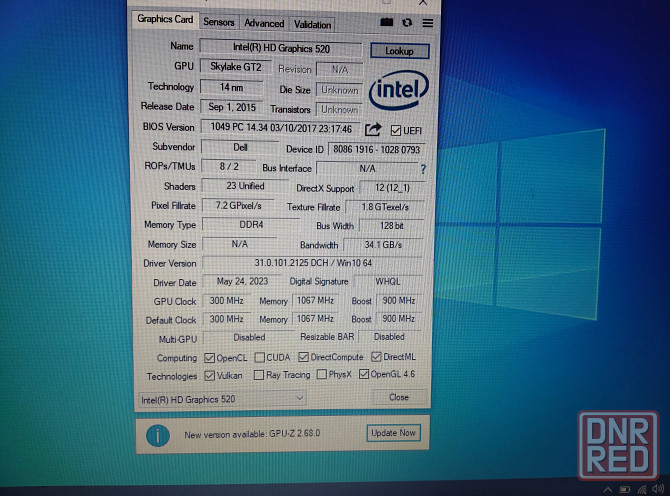This screenshot has width=670, height=496.
Task: Click the Multi-GPU value Disabled
Action: pyautogui.click(x=249, y=338)
